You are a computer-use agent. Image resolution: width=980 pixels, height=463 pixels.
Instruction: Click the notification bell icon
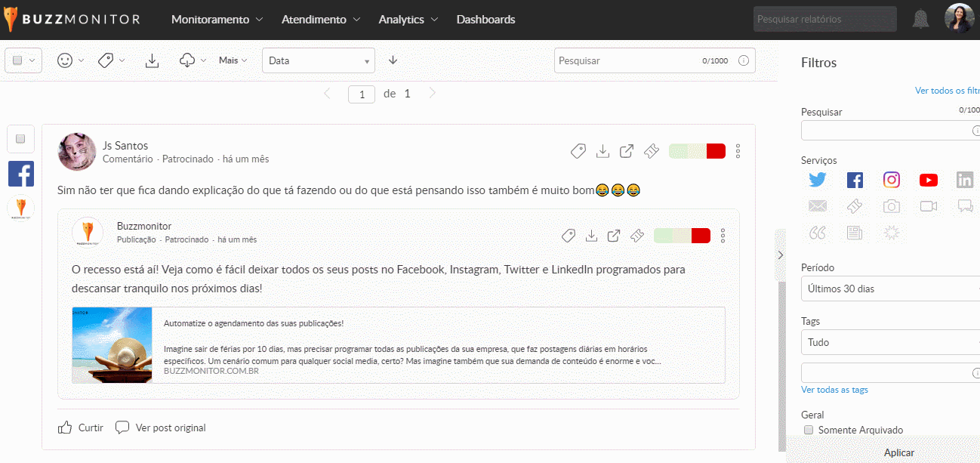click(x=920, y=20)
